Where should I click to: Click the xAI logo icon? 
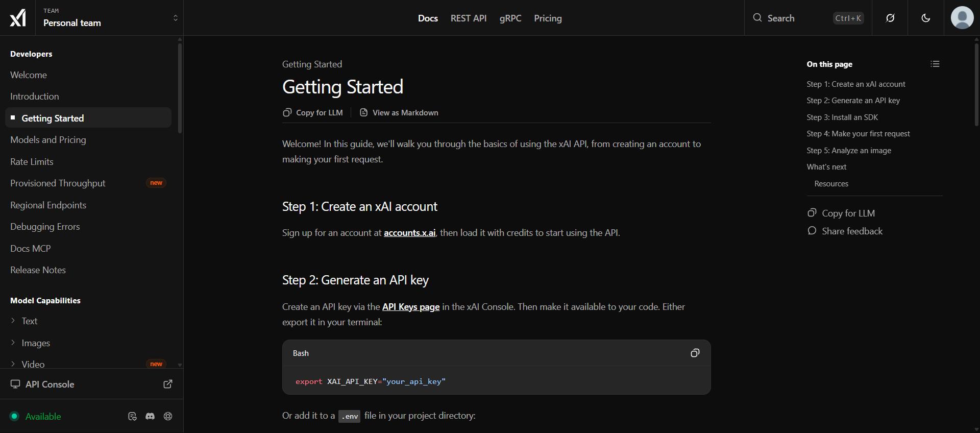coord(18,18)
